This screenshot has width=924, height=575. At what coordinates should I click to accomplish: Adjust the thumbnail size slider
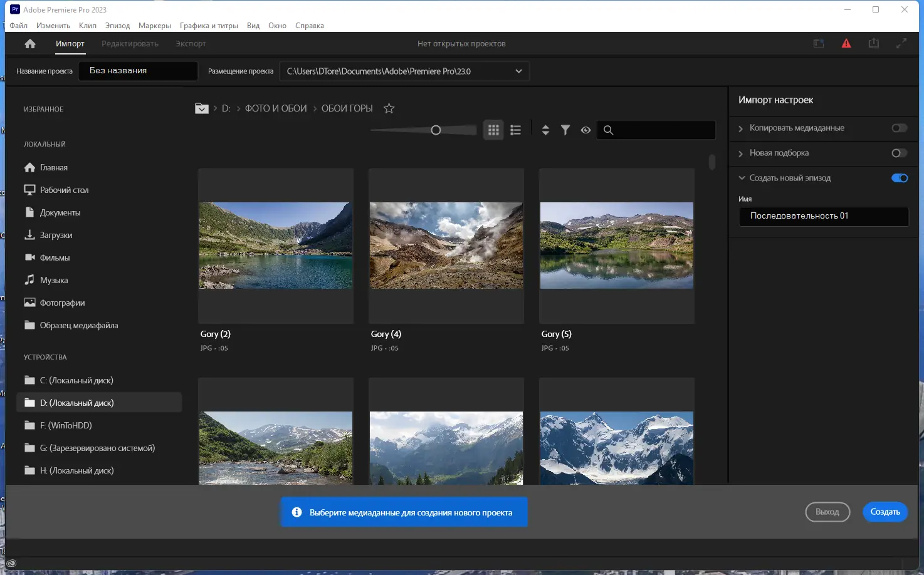pyautogui.click(x=436, y=130)
